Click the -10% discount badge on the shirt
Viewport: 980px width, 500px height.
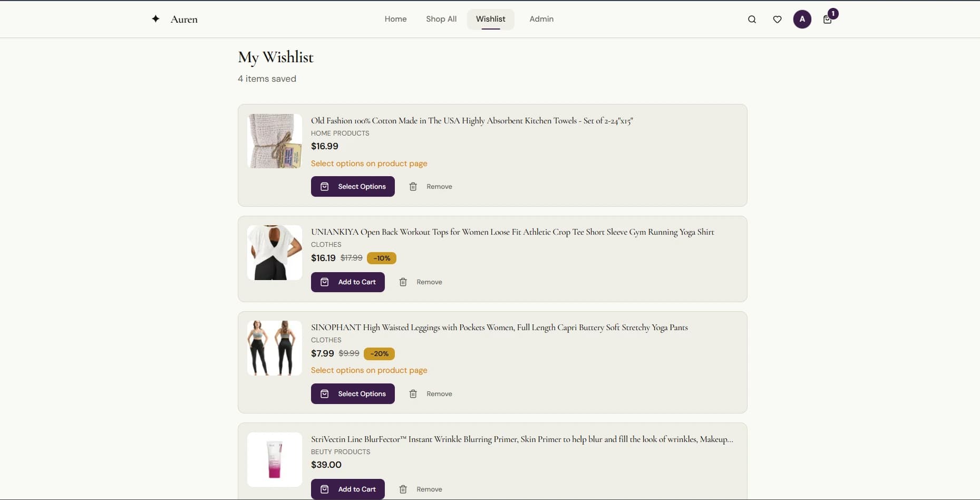click(382, 258)
